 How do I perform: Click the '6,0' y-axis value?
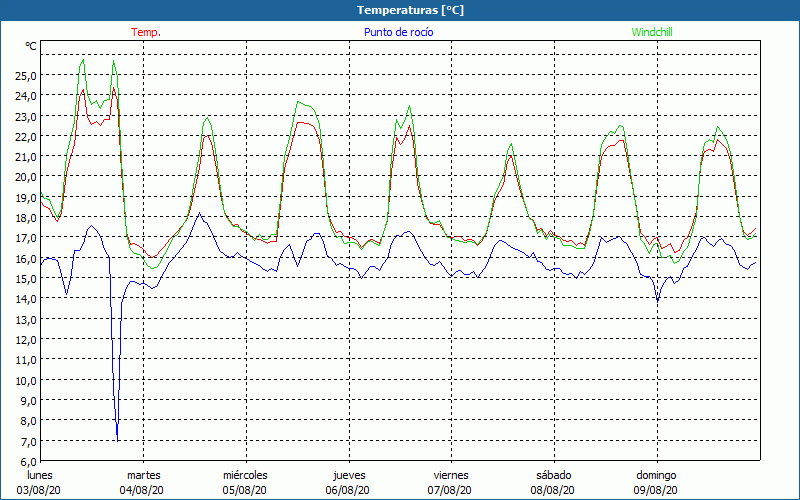click(x=28, y=461)
